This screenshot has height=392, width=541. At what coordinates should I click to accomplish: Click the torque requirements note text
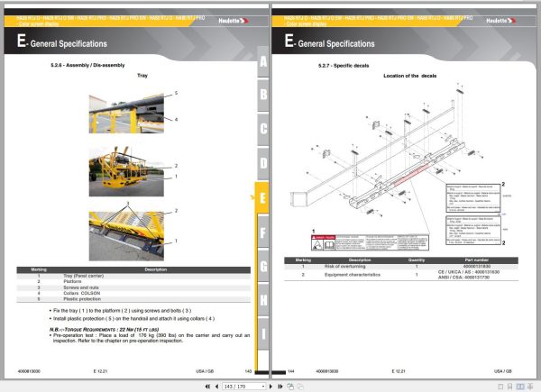(x=105, y=330)
